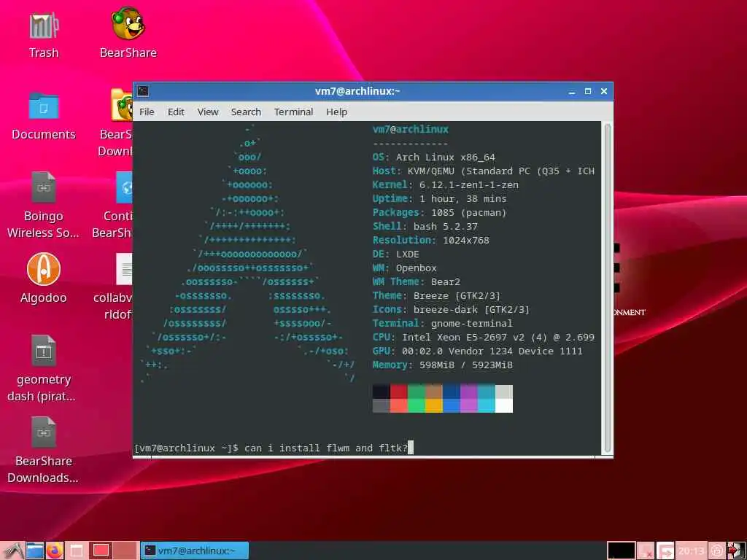Open the LXDE start menu icon
Viewport: 747px width, 560px height.
pyautogui.click(x=13, y=551)
